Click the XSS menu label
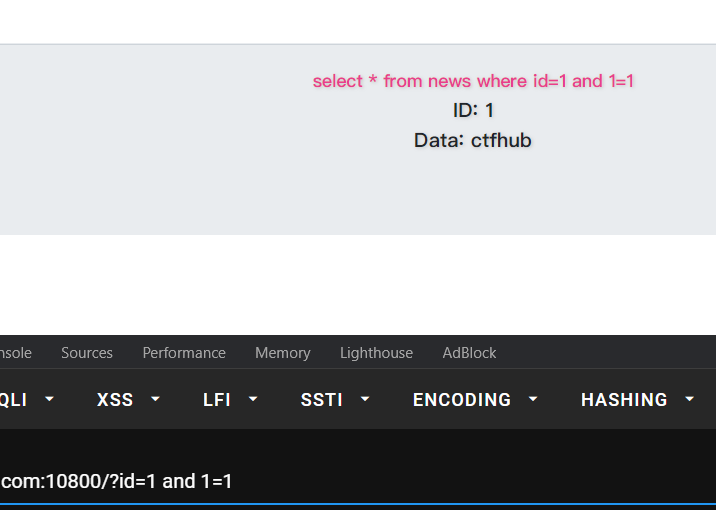This screenshot has height=510, width=716. 115,400
